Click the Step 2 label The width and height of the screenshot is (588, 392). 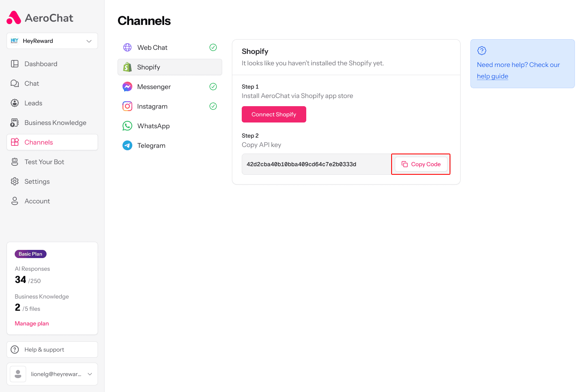click(x=250, y=136)
